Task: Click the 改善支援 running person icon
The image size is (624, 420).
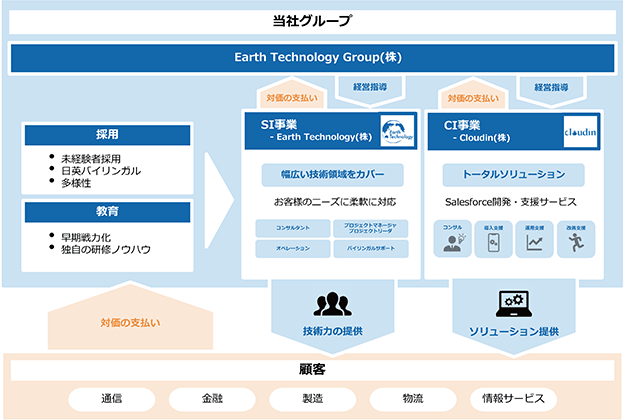Action: tap(576, 242)
